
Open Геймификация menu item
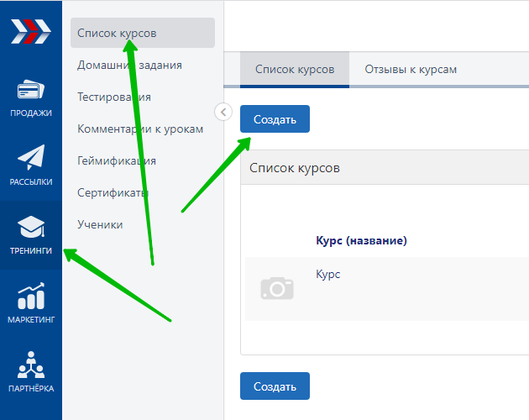pos(117,160)
